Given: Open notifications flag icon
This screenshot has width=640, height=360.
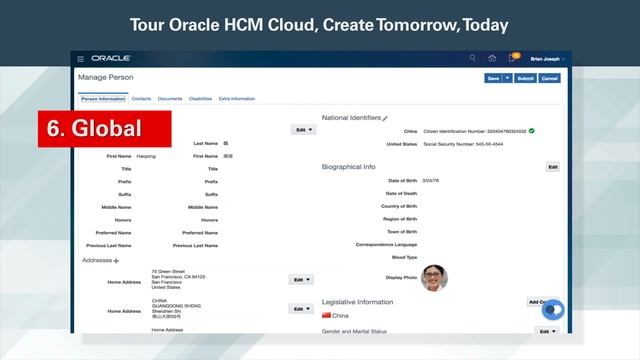Looking at the screenshot, I should [x=513, y=57].
